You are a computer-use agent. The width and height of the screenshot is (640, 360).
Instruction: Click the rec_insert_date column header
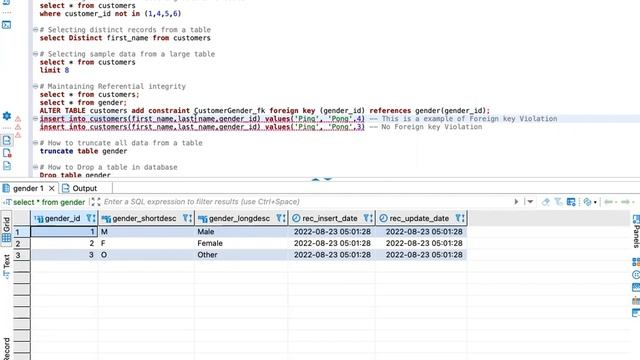point(330,218)
